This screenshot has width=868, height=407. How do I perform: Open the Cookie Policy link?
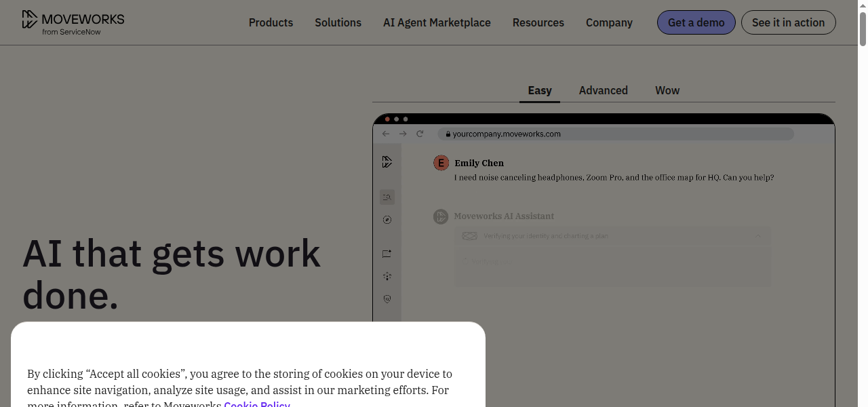[x=257, y=404]
